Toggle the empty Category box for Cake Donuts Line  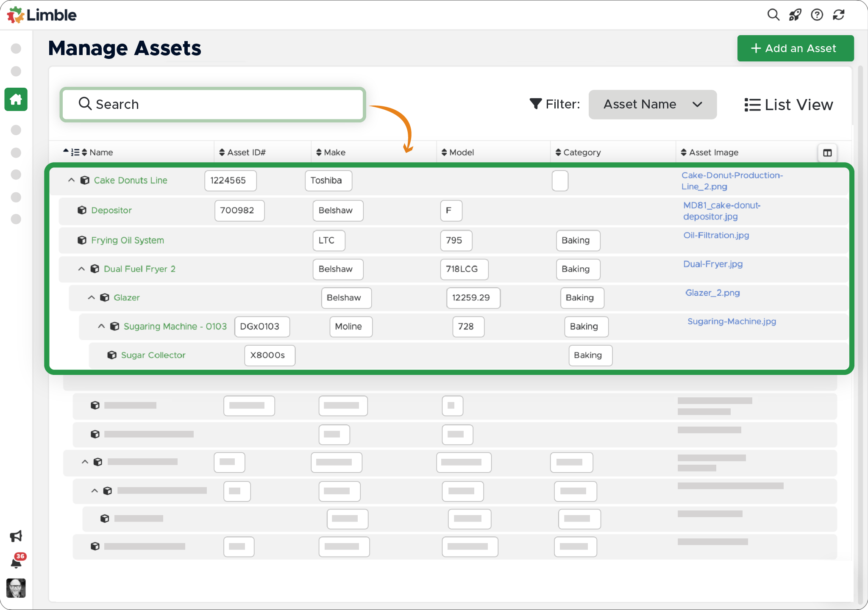[x=560, y=181]
